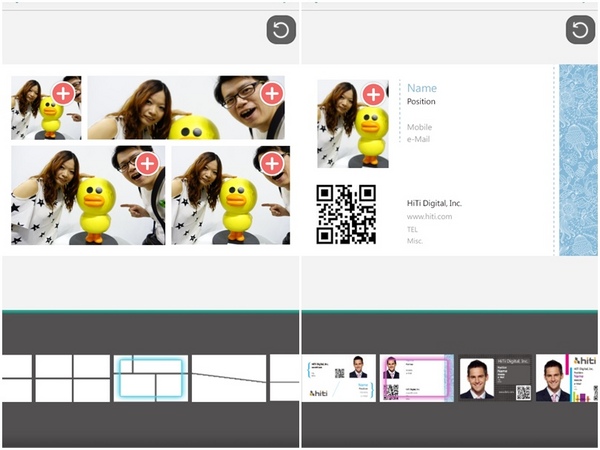Tap the QR code on the business card

[x=346, y=214]
